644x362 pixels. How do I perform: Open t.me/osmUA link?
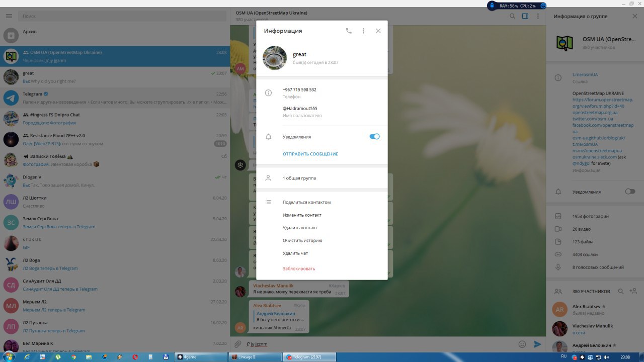click(x=585, y=74)
